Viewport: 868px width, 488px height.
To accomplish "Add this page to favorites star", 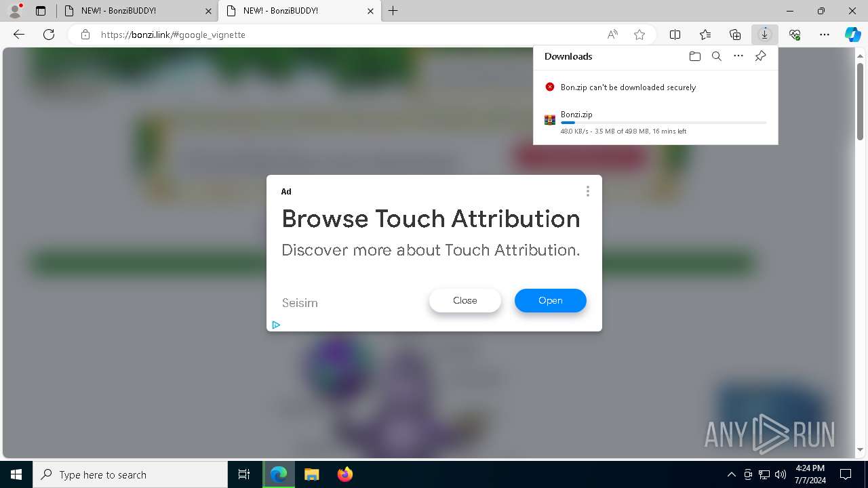I will (x=639, y=35).
